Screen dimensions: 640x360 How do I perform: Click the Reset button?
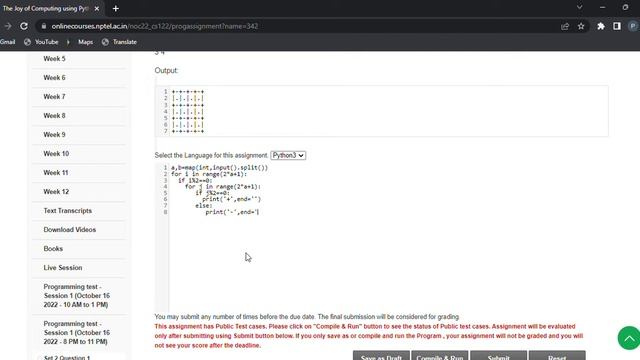[557, 356]
